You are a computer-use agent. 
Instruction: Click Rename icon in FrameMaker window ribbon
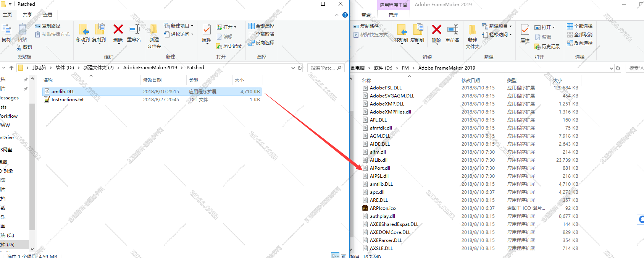pos(452,30)
